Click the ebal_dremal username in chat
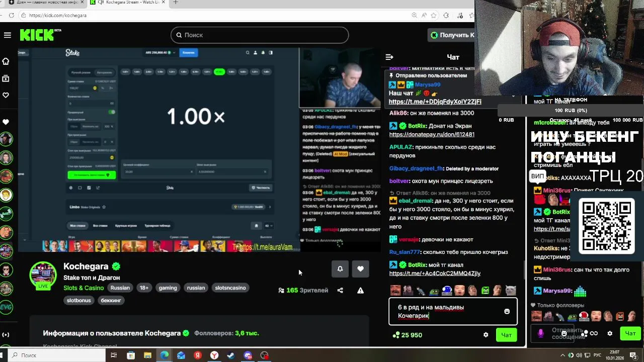Screen dimensions: 644x362 pos(415,201)
